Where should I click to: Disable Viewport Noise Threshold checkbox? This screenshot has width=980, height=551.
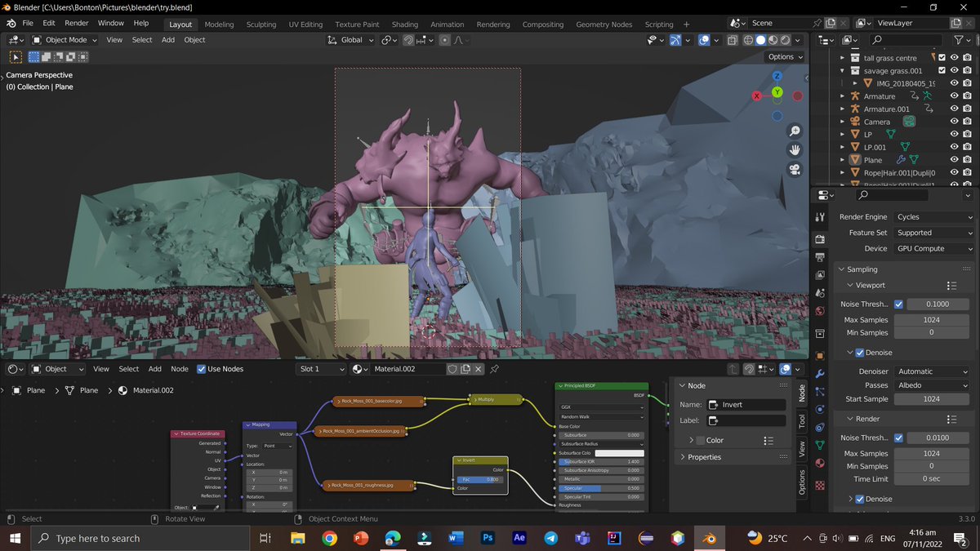(899, 304)
